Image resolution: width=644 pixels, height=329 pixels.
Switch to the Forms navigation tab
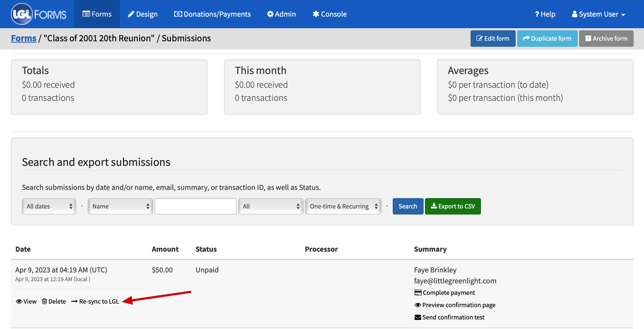point(97,14)
